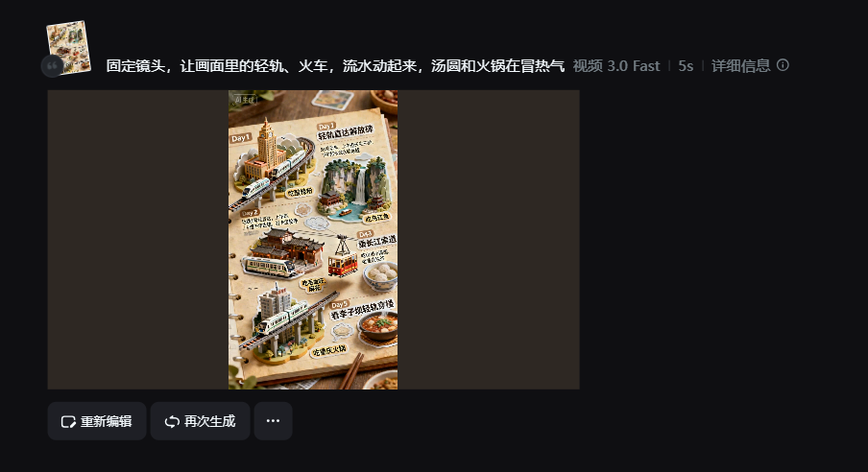
Task: Click the 再次生成 button
Action: coord(200,421)
